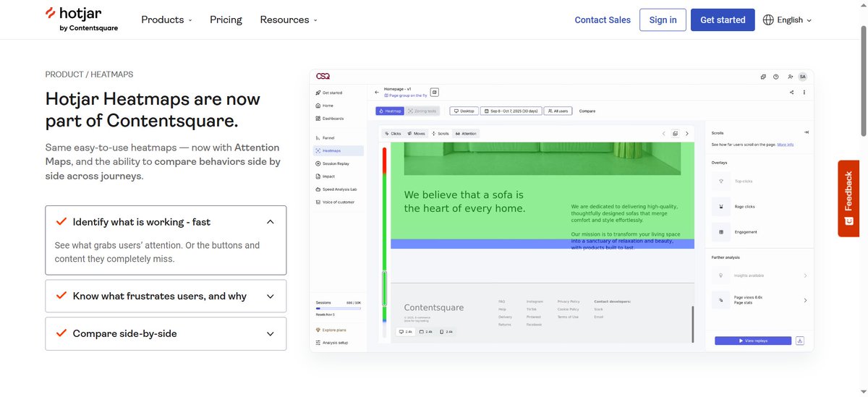Click the Get started button

pos(723,20)
